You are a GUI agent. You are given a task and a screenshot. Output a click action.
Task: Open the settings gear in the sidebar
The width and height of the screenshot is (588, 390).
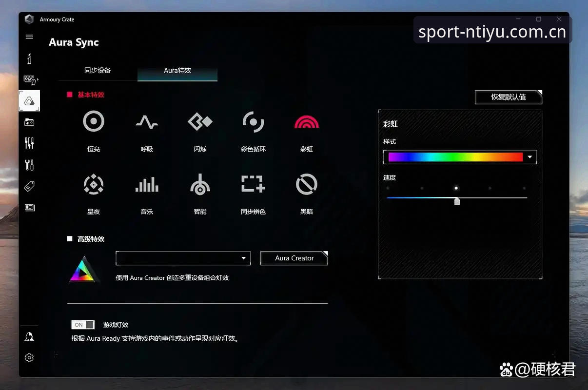pyautogui.click(x=29, y=358)
